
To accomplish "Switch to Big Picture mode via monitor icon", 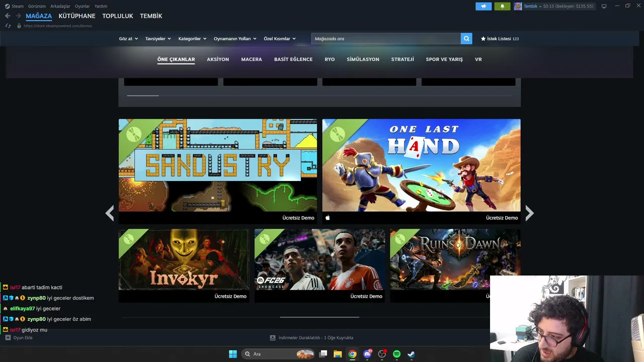I will pyautogui.click(x=604, y=6).
